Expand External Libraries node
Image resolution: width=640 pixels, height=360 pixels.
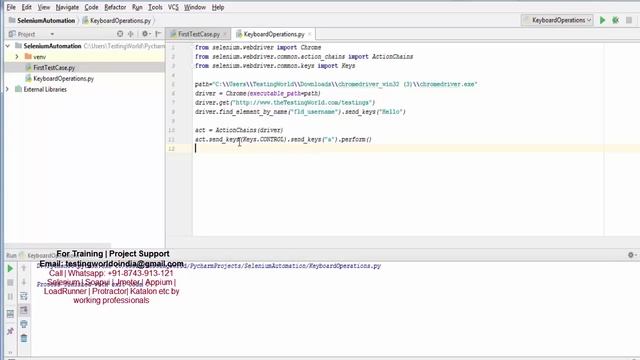[x=7, y=89]
